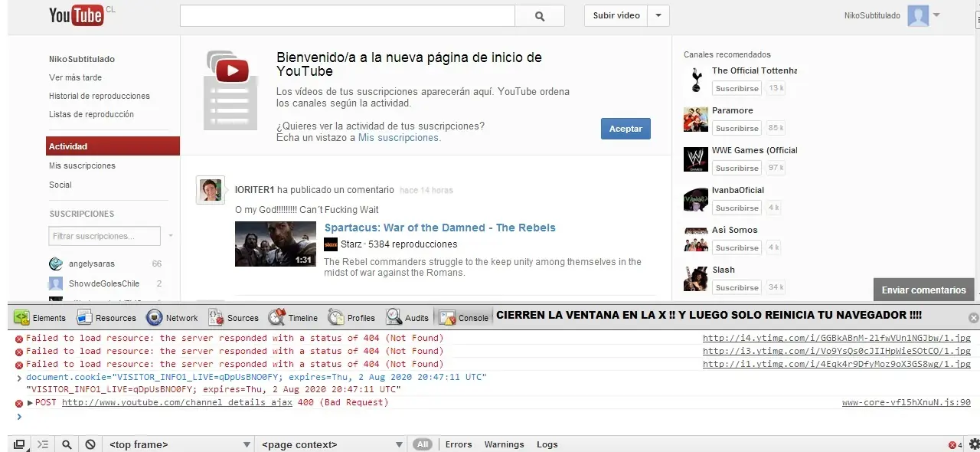This screenshot has height=452, width=980.
Task: Click the YouTube logo
Action: coord(77,15)
